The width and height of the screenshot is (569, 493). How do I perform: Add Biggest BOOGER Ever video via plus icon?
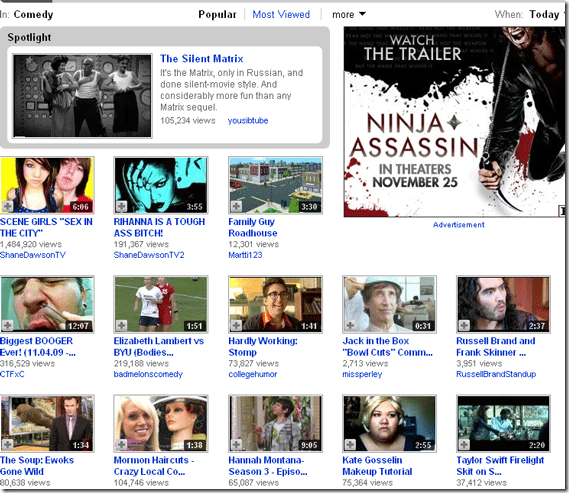click(x=7, y=325)
